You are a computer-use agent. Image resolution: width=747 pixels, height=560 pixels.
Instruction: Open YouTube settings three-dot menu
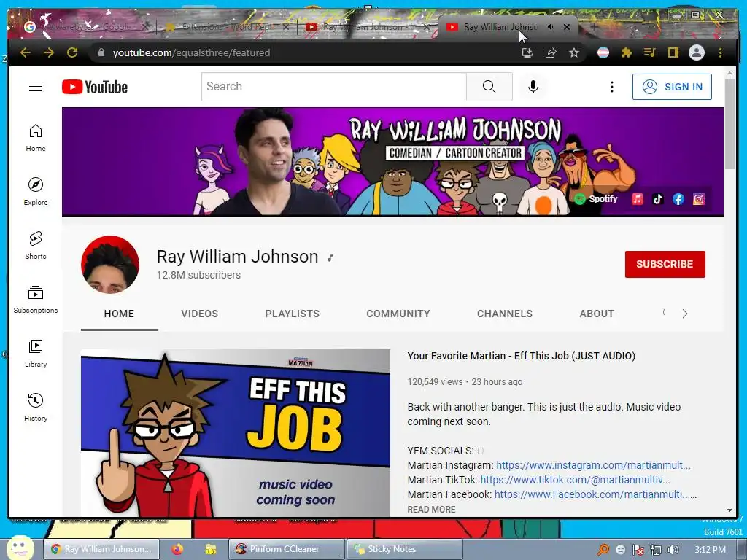click(x=612, y=87)
